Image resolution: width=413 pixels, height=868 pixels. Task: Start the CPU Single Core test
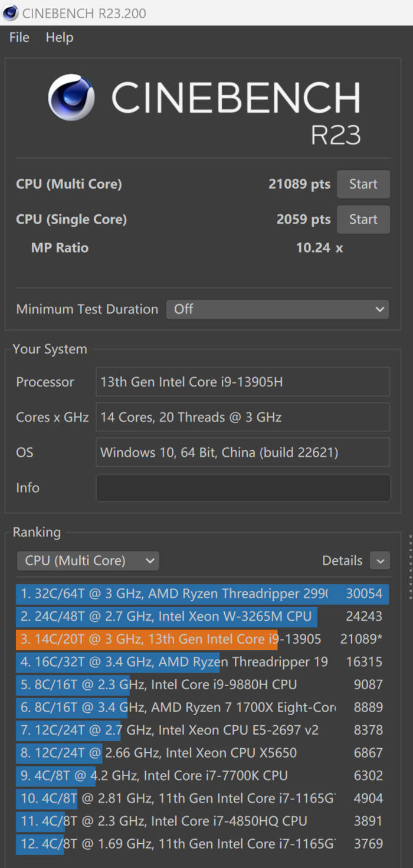(363, 220)
